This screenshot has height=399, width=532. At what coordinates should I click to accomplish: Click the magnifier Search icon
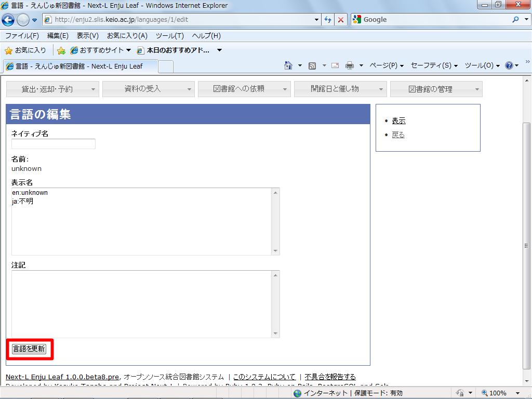tap(516, 20)
